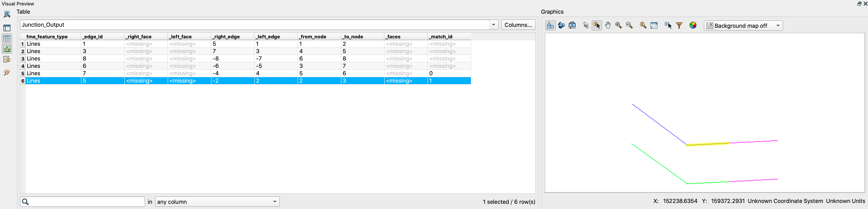Toggle the Table view sidebar button
Viewport: 868px width, 209px height.
point(7,38)
